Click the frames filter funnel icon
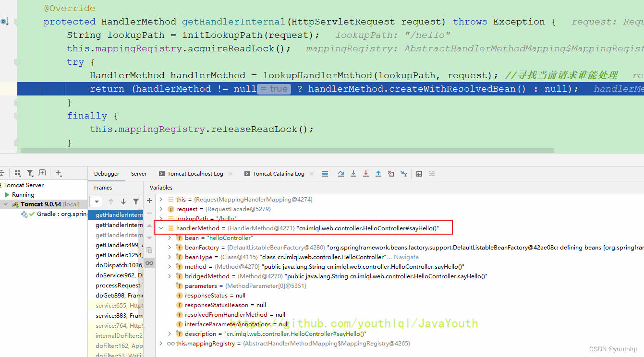644x357 pixels. tap(136, 202)
